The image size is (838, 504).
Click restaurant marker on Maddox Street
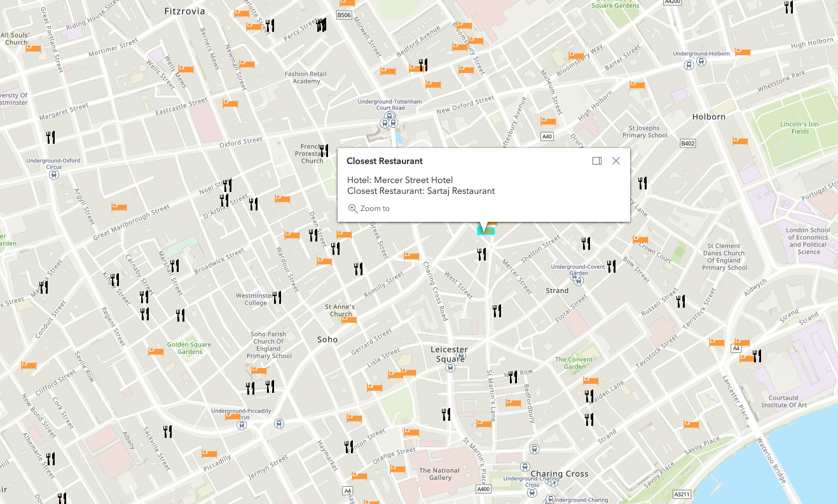(x=44, y=287)
